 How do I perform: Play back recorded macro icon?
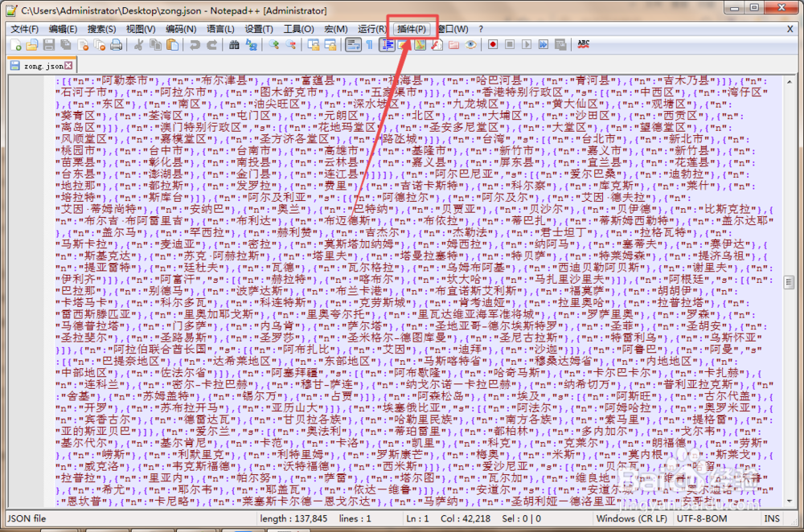[x=527, y=45]
